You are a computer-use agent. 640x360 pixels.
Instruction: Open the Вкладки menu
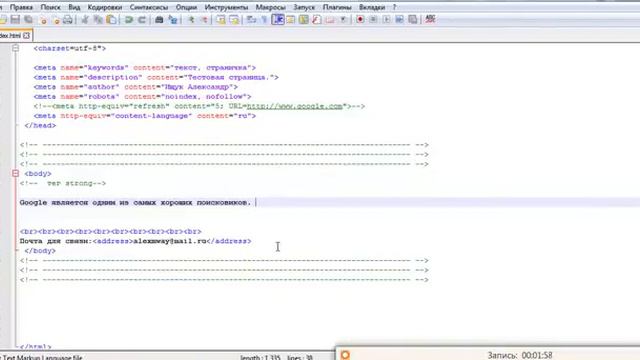click(372, 7)
